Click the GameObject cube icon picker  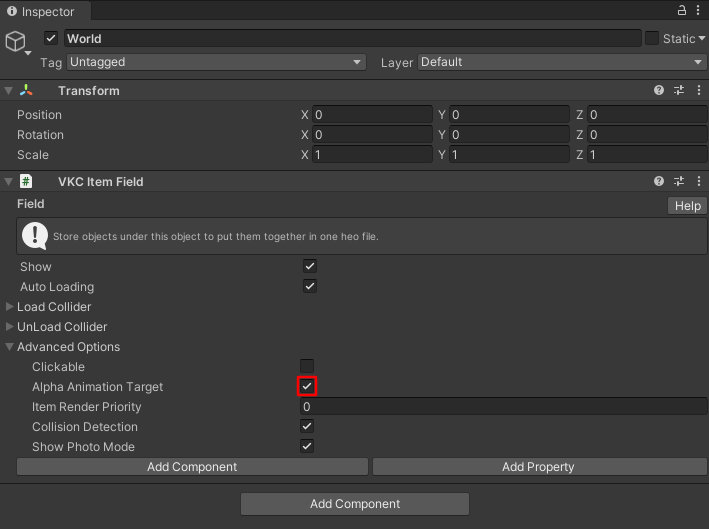tap(16, 42)
